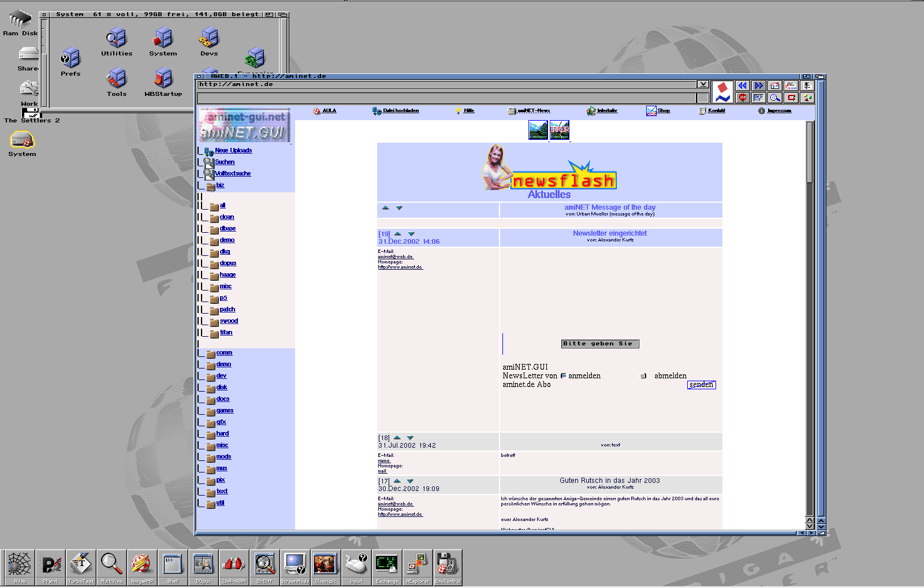Click inside the address input showing http://aminet.de
Image resolution: width=924 pixels, height=588 pixels.
(404, 84)
